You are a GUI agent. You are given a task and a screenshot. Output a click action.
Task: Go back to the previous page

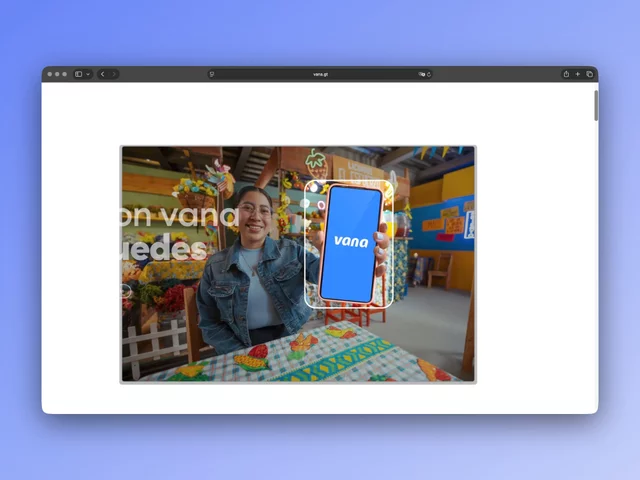[x=102, y=74]
